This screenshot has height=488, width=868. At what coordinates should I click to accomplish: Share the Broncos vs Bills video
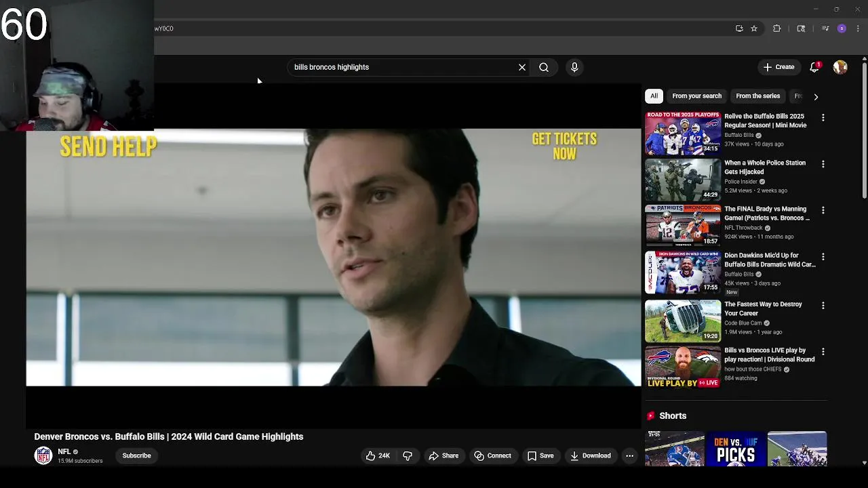tap(443, 455)
